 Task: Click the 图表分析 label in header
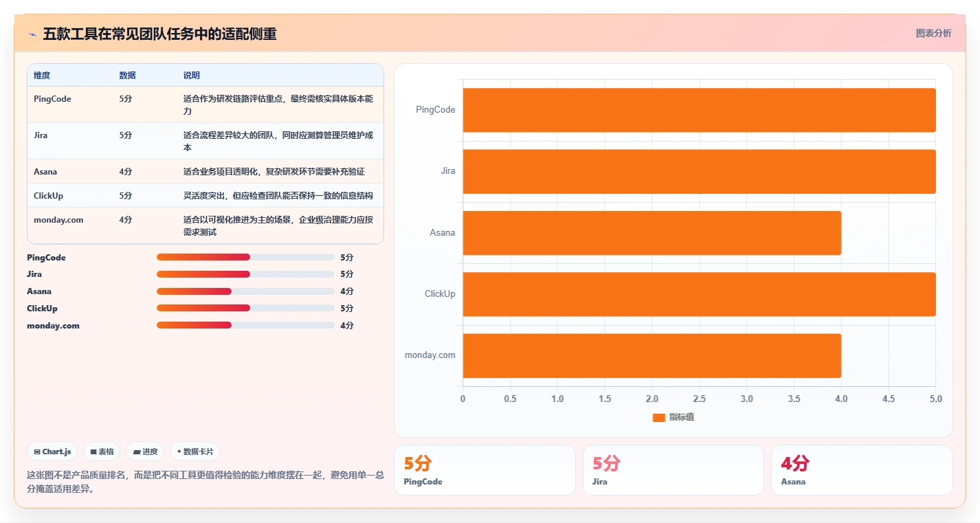click(x=934, y=33)
